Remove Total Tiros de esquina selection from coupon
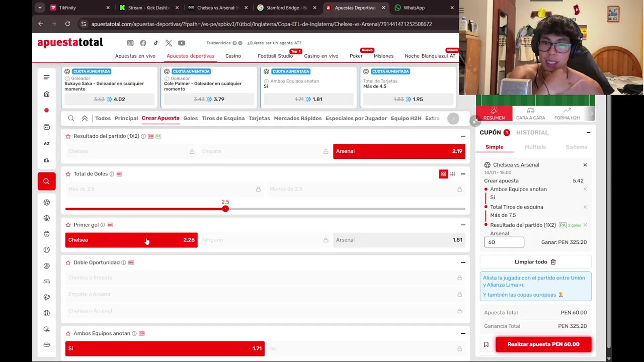This screenshot has width=644, height=362. (585, 207)
